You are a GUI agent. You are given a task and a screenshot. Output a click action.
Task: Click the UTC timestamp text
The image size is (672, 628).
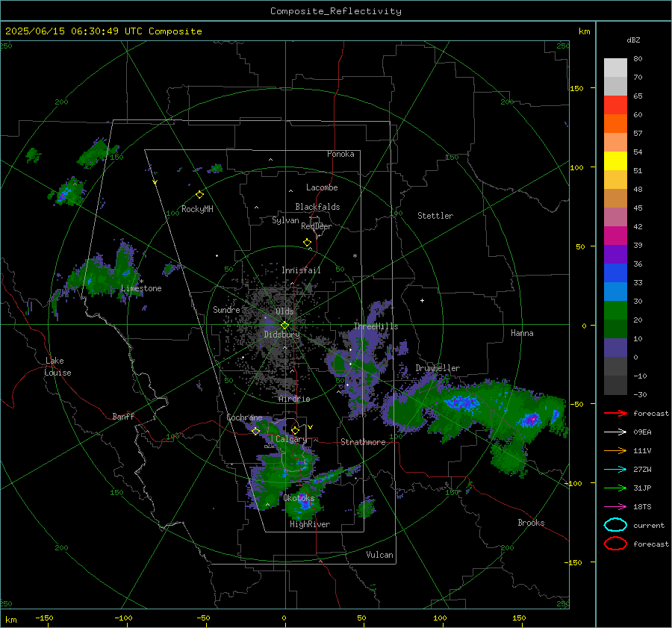[103, 31]
